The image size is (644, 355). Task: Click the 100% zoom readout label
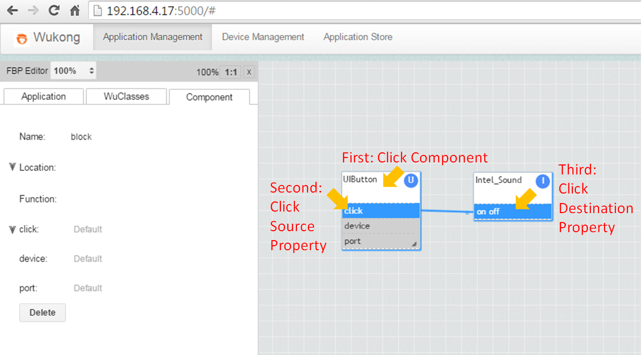pos(207,72)
